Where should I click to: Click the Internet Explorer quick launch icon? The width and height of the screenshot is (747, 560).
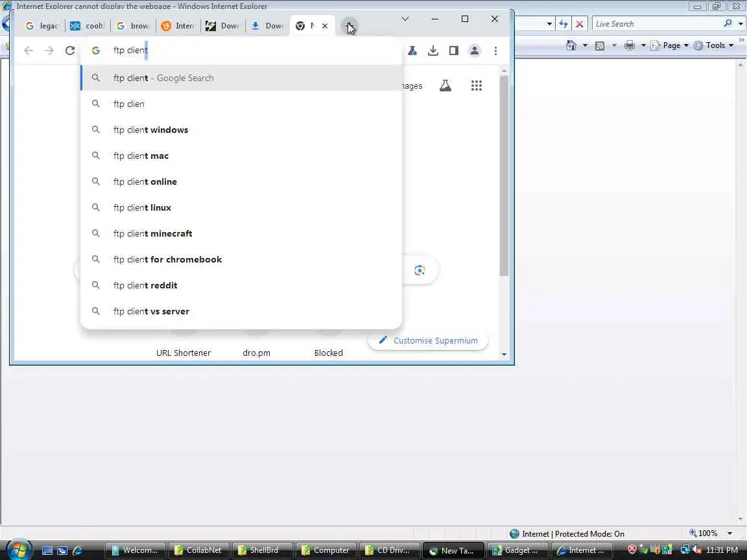77,550
